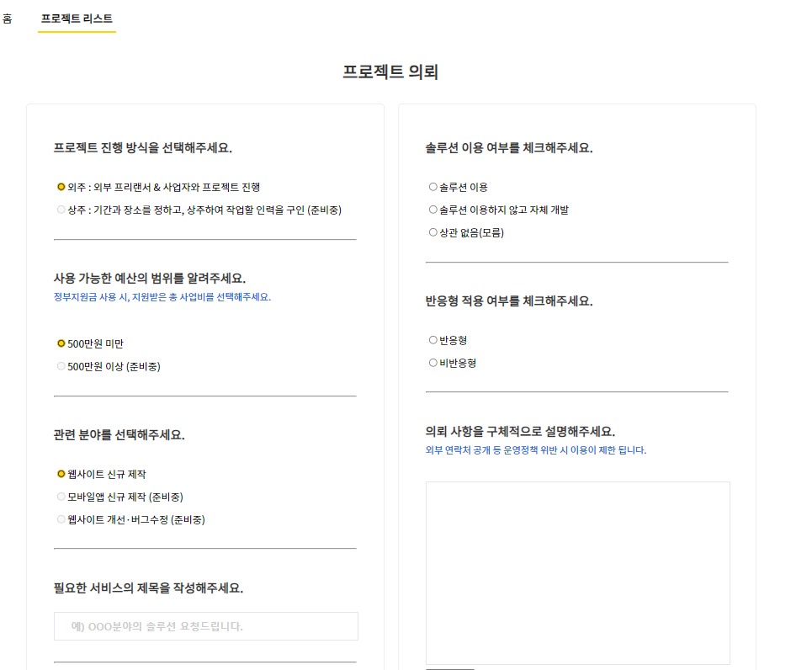Select 웹사이트 신규 제작 field option
The width and height of the screenshot is (812, 670).
point(61,474)
